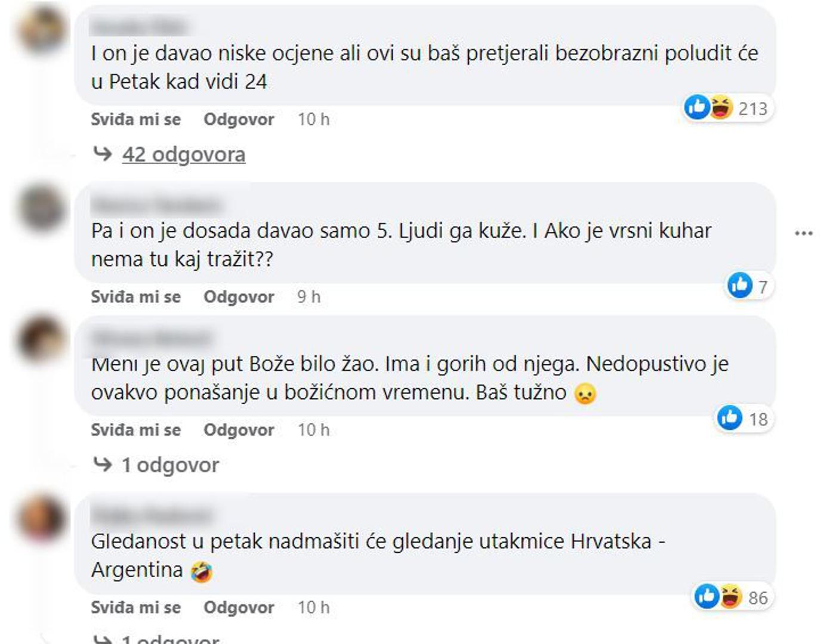
Task: Reply to the comment about 'vrsni kuhar'
Action: click(239, 296)
